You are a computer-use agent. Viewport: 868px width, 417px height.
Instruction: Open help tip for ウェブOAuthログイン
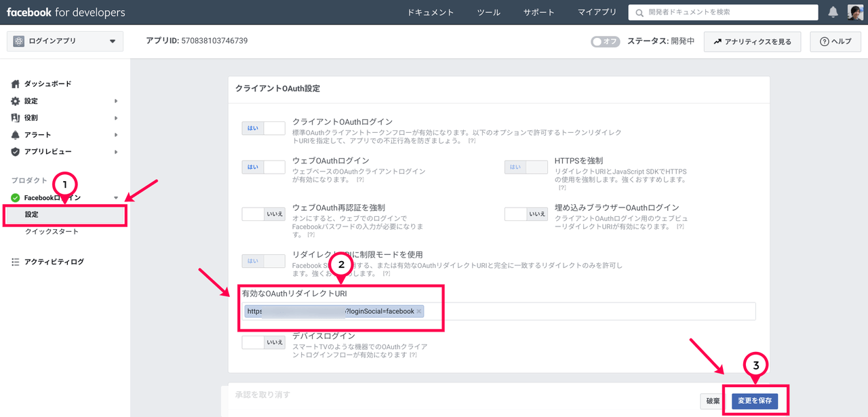click(360, 180)
